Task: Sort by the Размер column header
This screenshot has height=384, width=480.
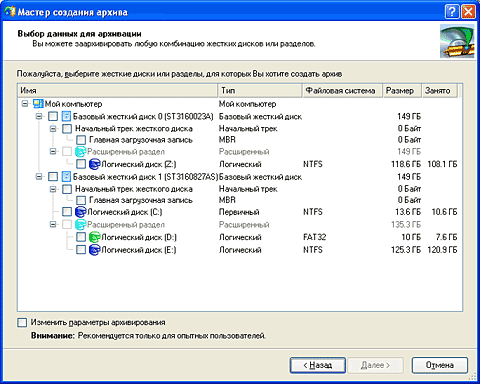Action: 402,91
